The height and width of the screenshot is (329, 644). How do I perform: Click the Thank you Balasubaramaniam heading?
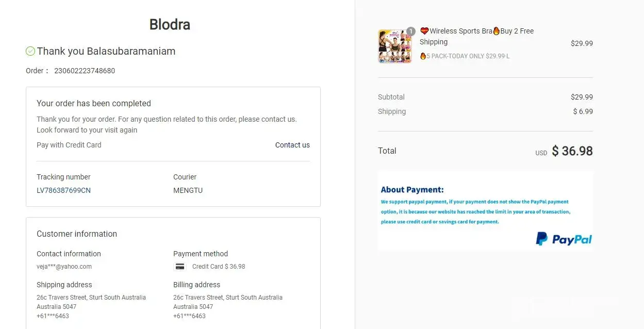click(106, 51)
